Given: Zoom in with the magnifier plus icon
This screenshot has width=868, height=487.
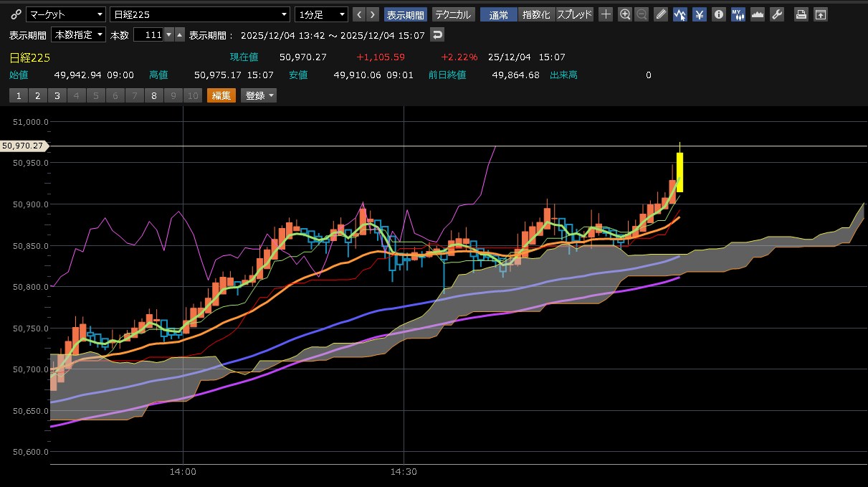Looking at the screenshot, I should click(625, 14).
